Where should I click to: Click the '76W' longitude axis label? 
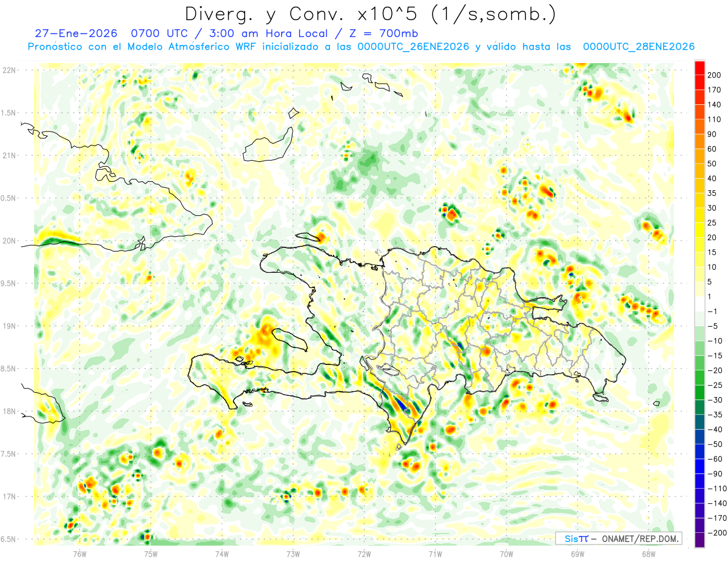(79, 554)
